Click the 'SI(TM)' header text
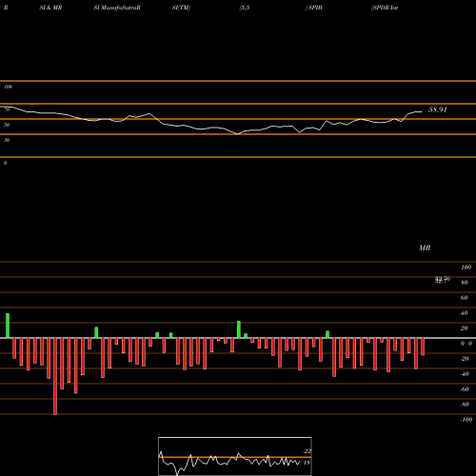This screenshot has width=476, height=476. point(181,8)
